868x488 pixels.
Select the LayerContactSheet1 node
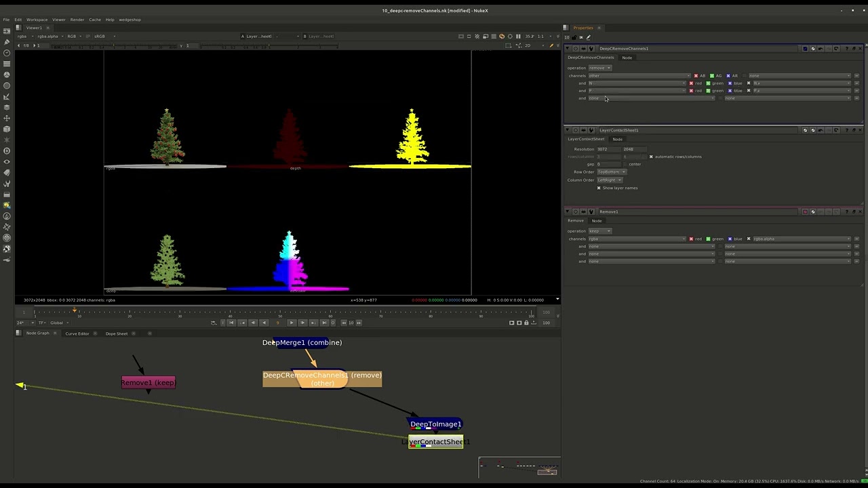[435, 442]
